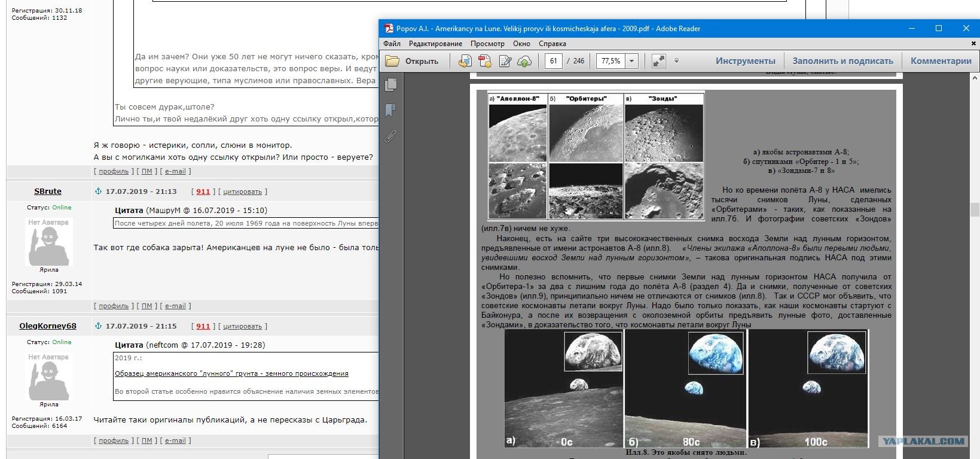Open SBrute's user profile name link
This screenshot has height=459, width=980.
click(48, 191)
